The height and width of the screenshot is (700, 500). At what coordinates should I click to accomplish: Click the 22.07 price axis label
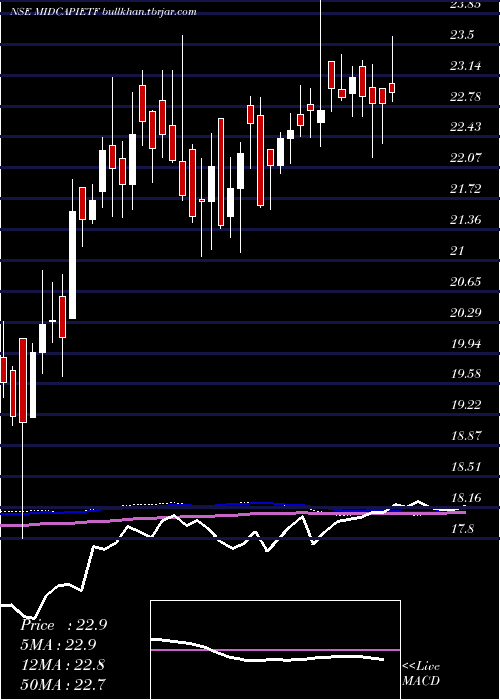click(x=466, y=158)
